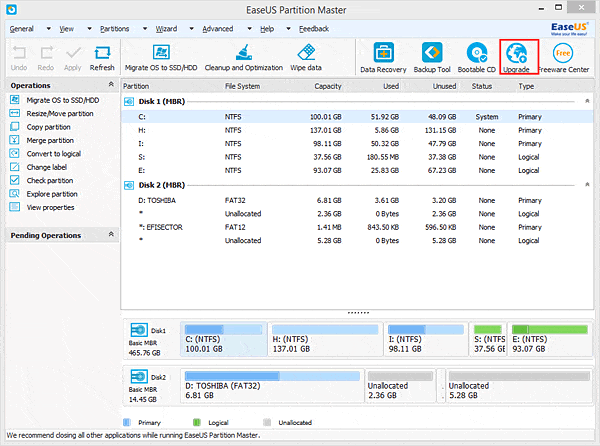Viewport: 600px width, 446px height.
Task: Click the EaseUS app icon in title bar
Action: tap(11, 9)
